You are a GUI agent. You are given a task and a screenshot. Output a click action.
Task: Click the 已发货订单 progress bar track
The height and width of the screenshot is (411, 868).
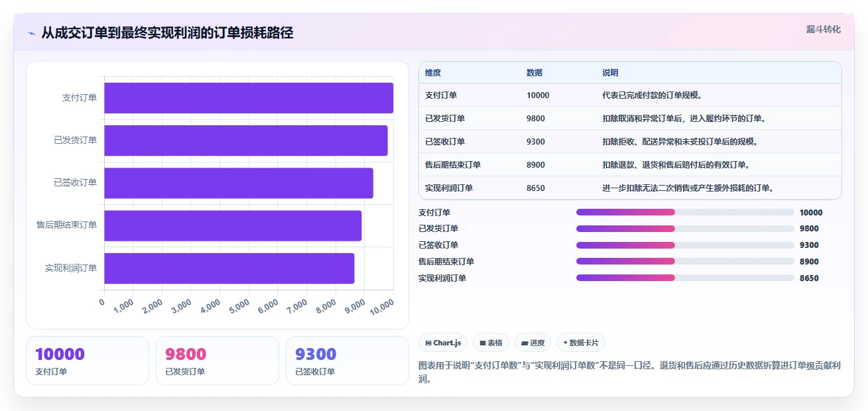click(685, 229)
